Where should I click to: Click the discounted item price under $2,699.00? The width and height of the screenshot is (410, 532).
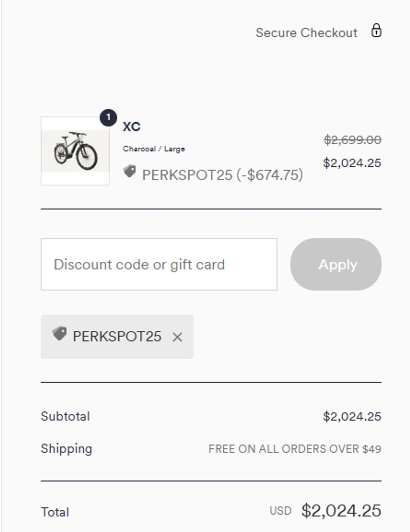(x=352, y=163)
